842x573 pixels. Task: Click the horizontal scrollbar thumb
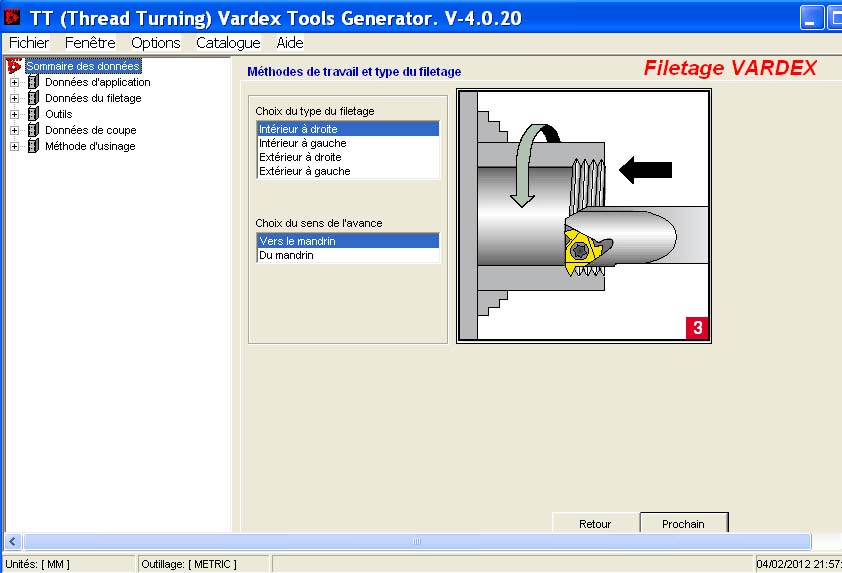[417, 541]
